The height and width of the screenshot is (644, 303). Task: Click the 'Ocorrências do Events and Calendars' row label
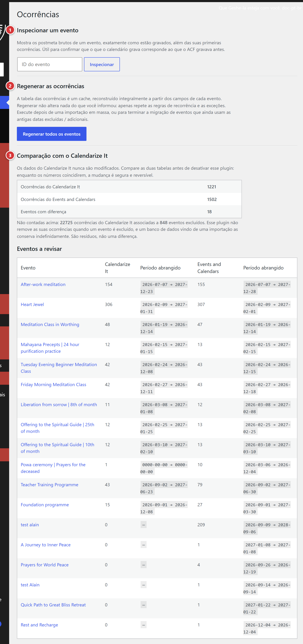(x=58, y=199)
